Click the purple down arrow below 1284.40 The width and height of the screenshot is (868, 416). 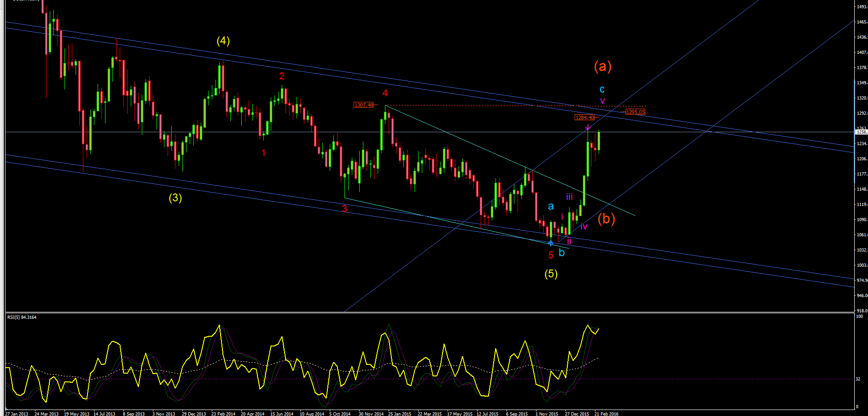(588, 127)
